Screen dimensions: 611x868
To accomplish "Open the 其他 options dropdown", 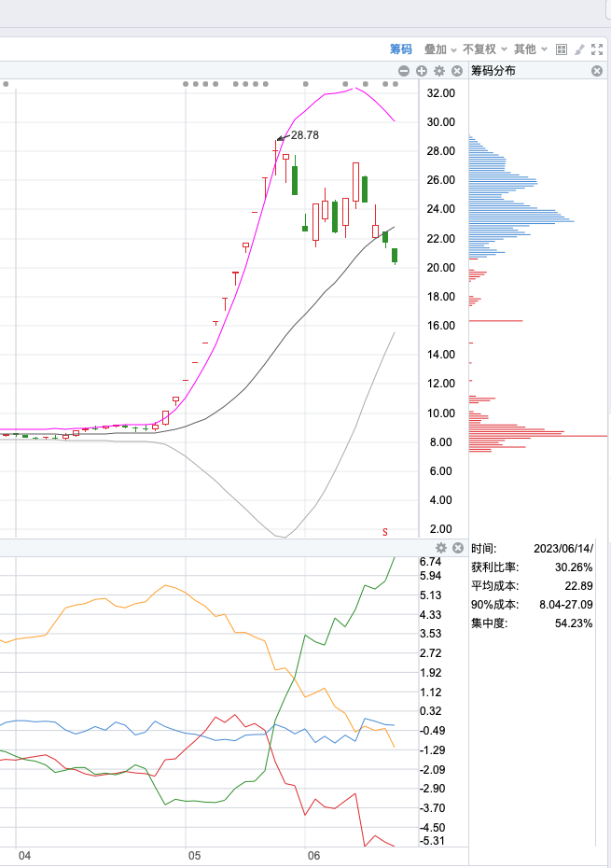I will (530, 49).
